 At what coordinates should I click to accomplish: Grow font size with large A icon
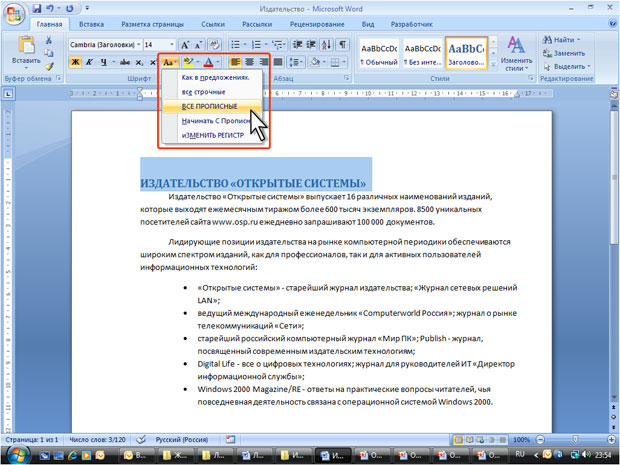185,45
